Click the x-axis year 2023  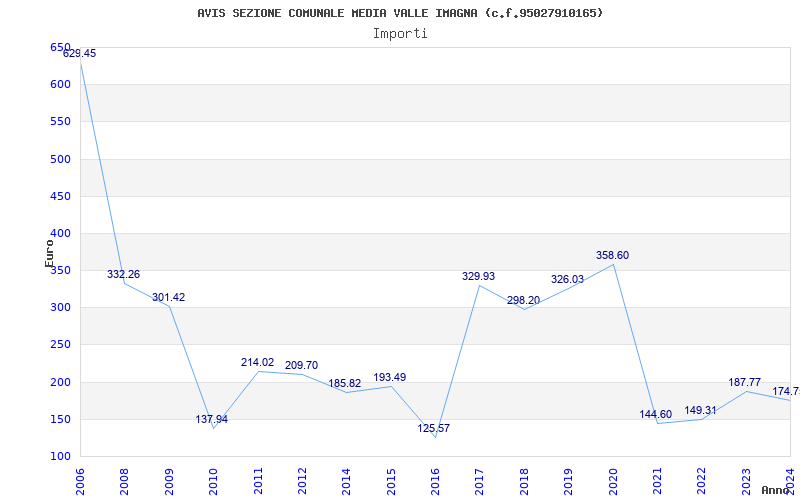click(x=746, y=481)
